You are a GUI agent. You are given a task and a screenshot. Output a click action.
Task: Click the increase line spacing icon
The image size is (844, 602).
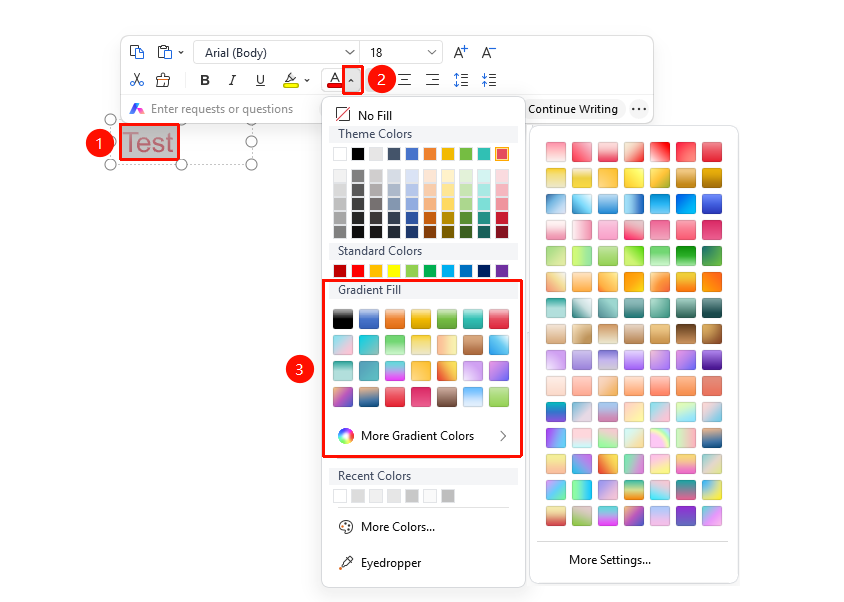coord(461,80)
